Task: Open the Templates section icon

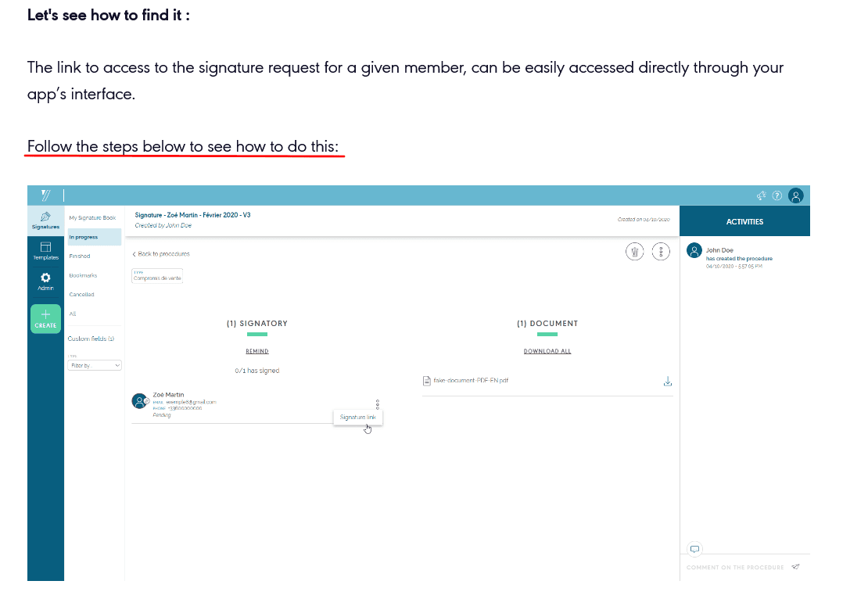Action: (45, 250)
